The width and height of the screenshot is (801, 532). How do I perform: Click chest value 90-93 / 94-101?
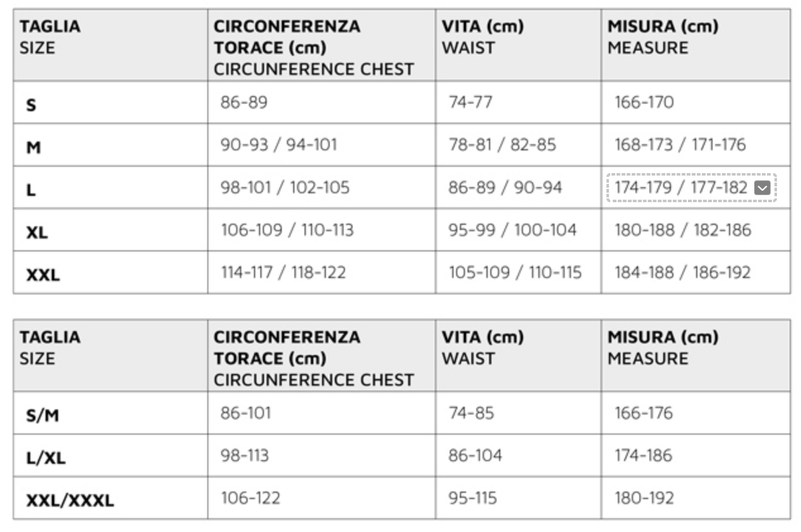coord(279,145)
